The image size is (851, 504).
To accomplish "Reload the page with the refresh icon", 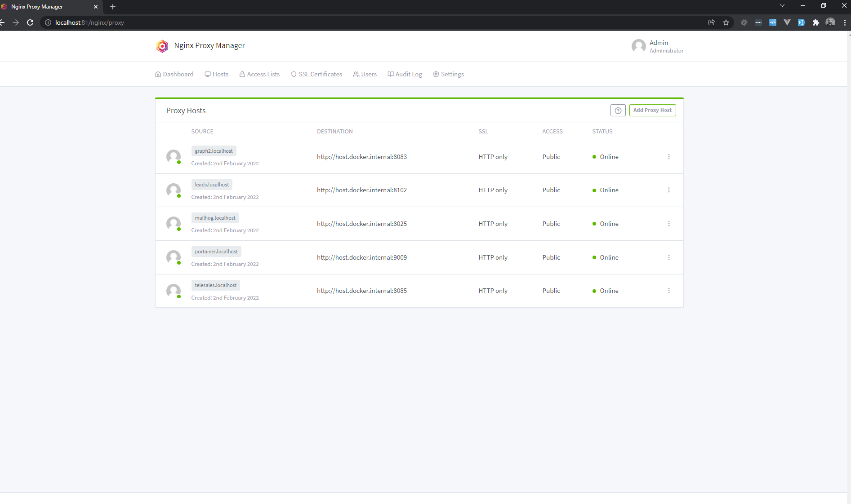I will coord(30,22).
